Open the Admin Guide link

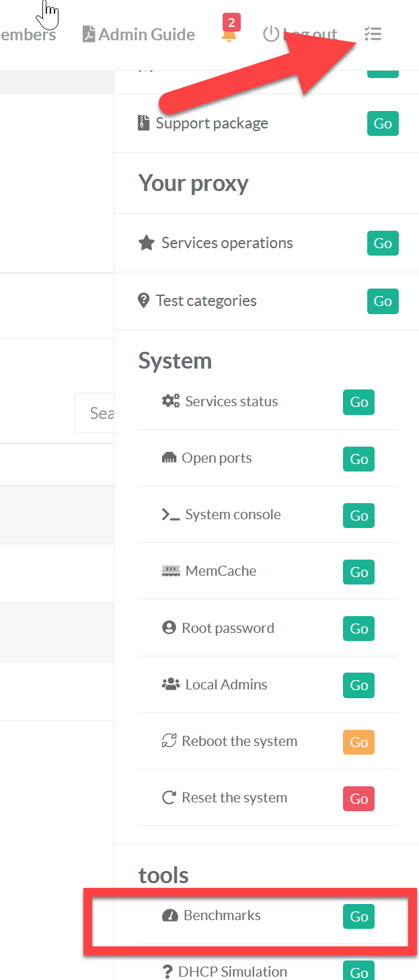pos(139,34)
